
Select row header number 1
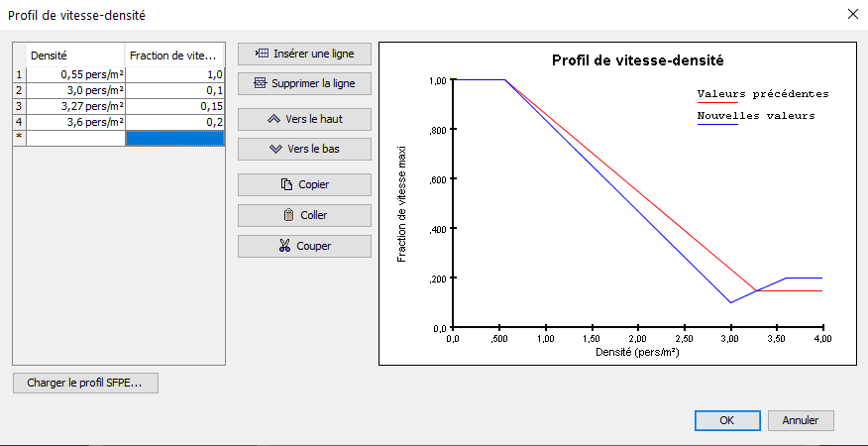(19, 74)
